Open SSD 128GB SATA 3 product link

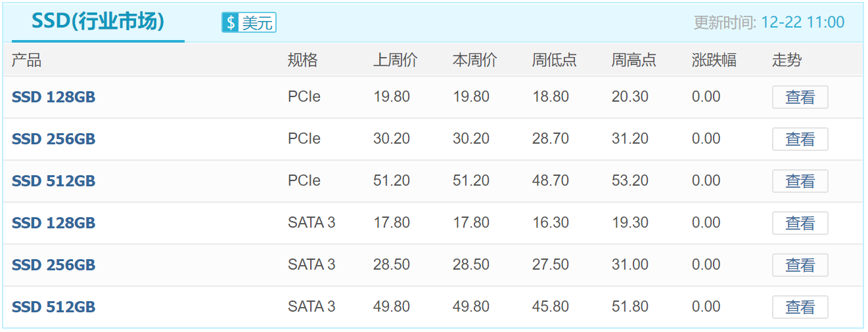pyautogui.click(x=54, y=223)
